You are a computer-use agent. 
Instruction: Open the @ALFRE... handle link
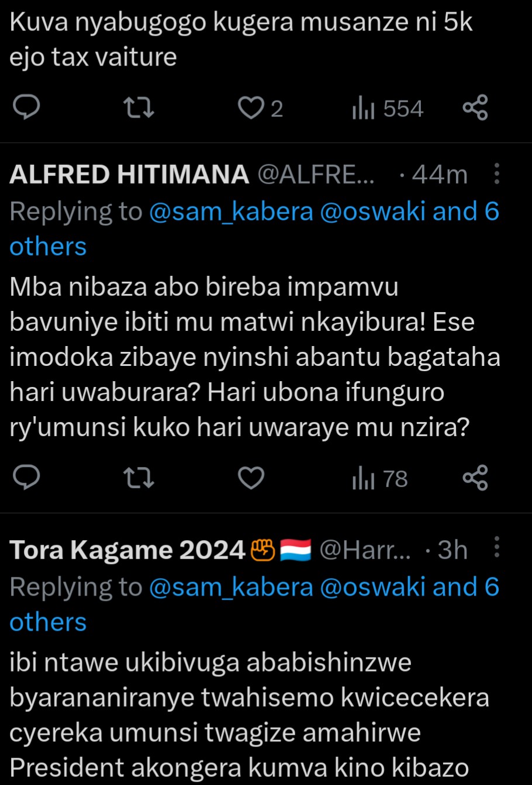pos(316,175)
